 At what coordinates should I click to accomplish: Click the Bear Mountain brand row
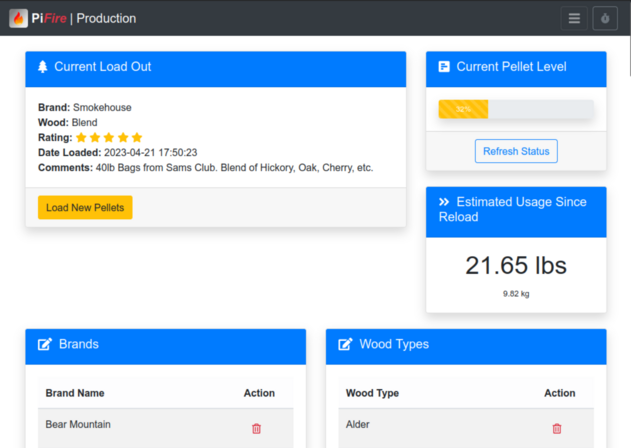coord(78,425)
